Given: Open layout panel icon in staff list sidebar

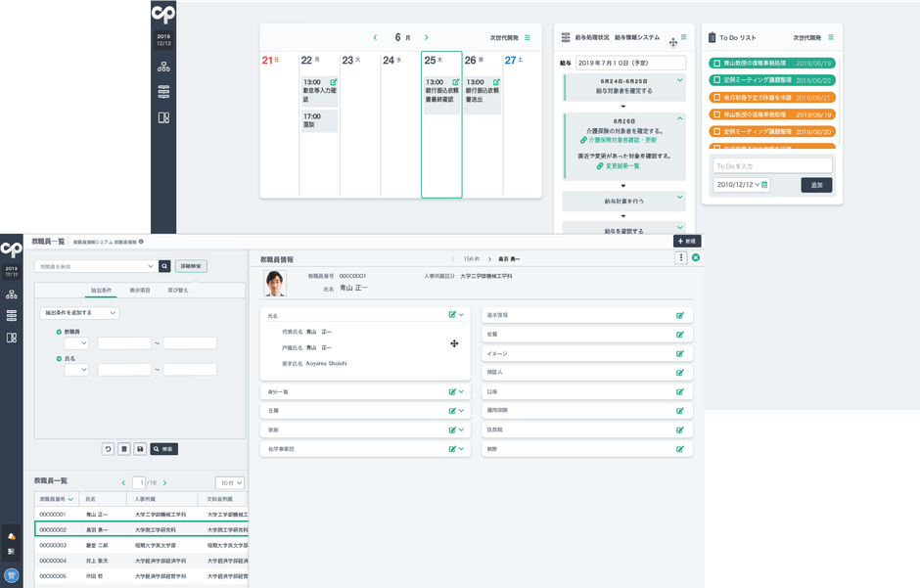Looking at the screenshot, I should pyautogui.click(x=11, y=338).
